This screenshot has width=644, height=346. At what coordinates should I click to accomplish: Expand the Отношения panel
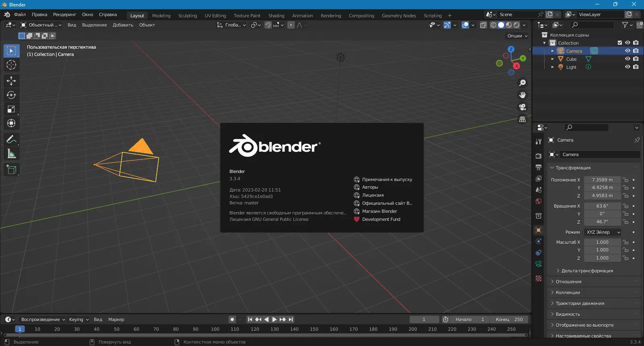[x=568, y=282]
